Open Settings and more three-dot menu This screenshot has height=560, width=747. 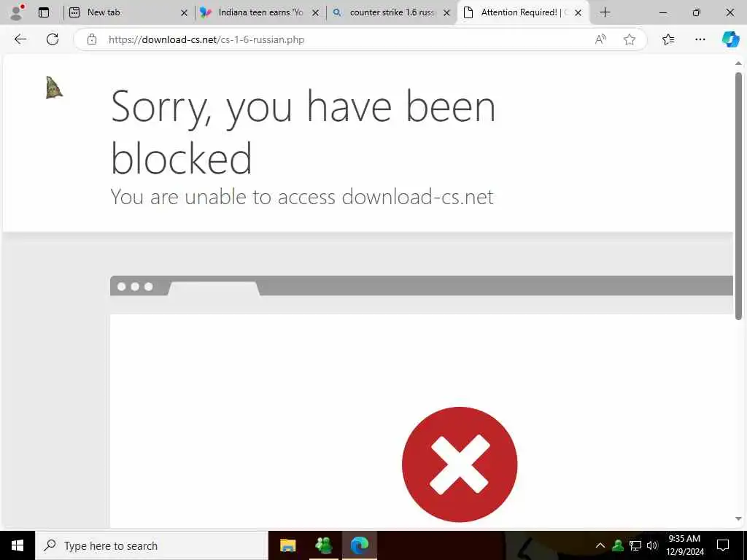tap(700, 39)
